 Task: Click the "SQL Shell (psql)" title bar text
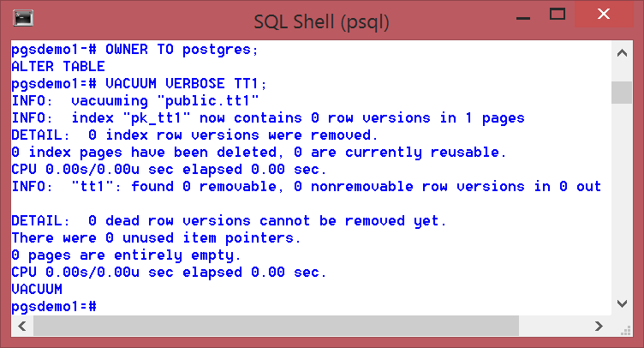click(321, 17)
